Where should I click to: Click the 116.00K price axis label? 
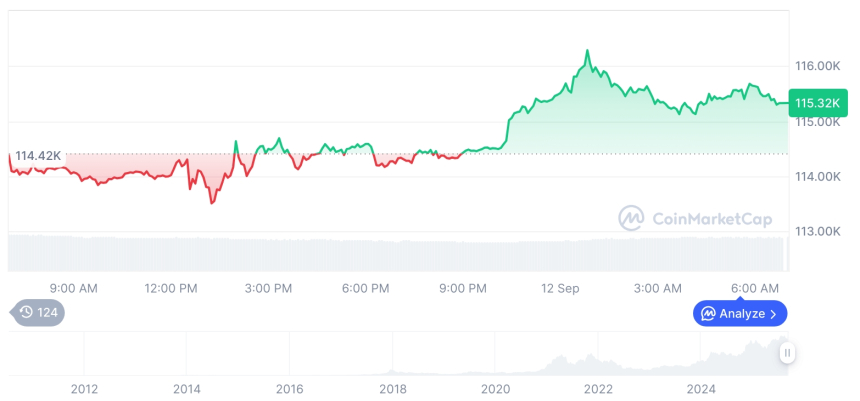[817, 66]
